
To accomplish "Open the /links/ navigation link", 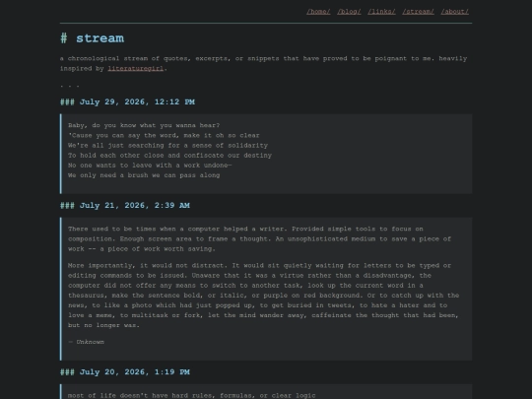I will pos(381,12).
